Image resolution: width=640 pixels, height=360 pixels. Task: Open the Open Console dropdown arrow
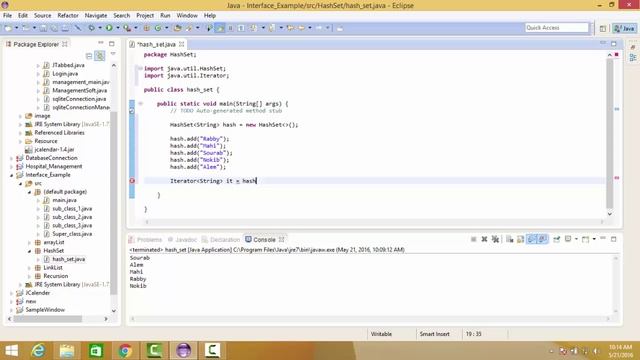(x=594, y=239)
